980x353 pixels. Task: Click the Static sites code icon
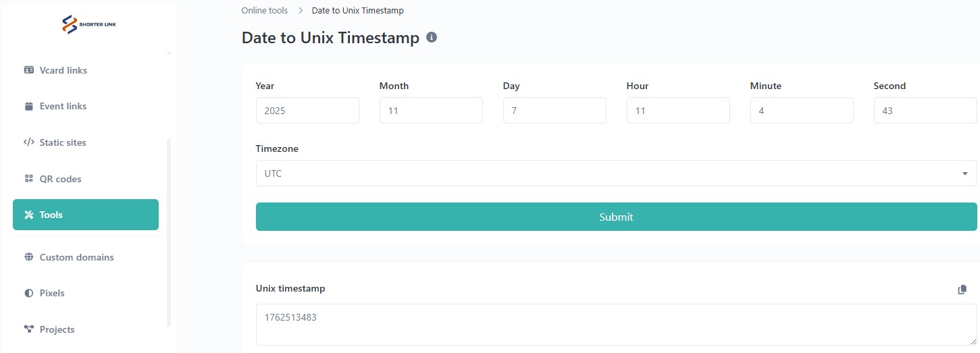[x=29, y=142]
